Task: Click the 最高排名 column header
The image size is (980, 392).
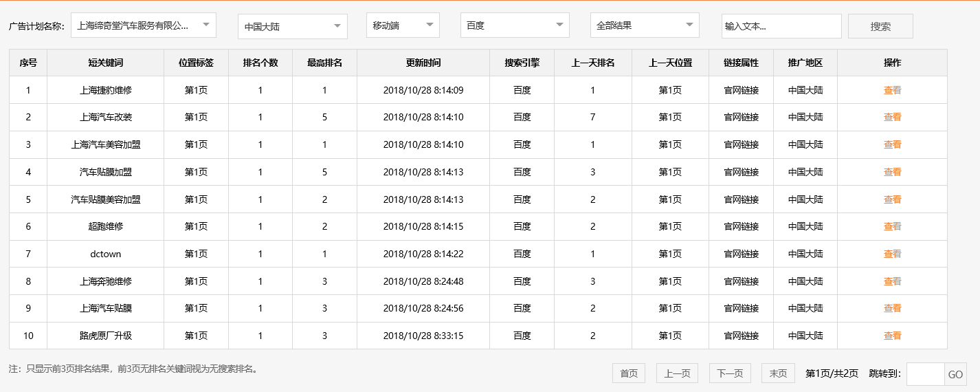Action: tap(324, 63)
